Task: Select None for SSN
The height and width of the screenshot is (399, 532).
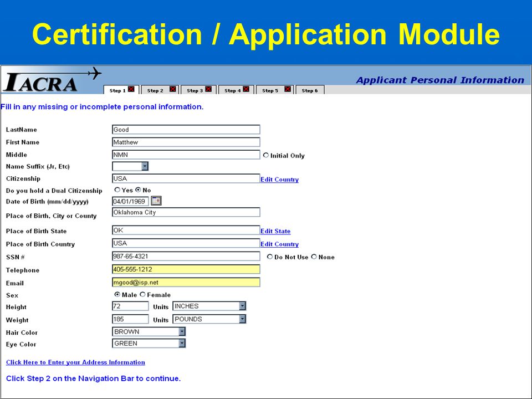Action: (x=314, y=257)
